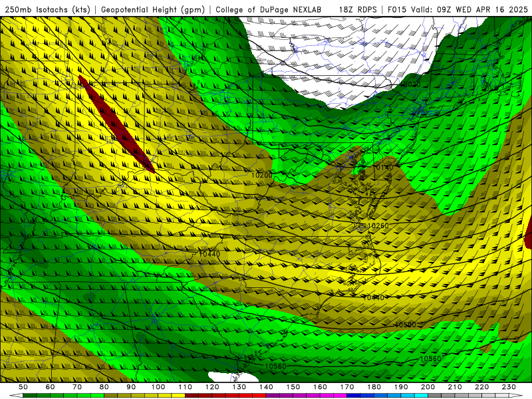Click the 140 value on the color scale

[266, 387]
